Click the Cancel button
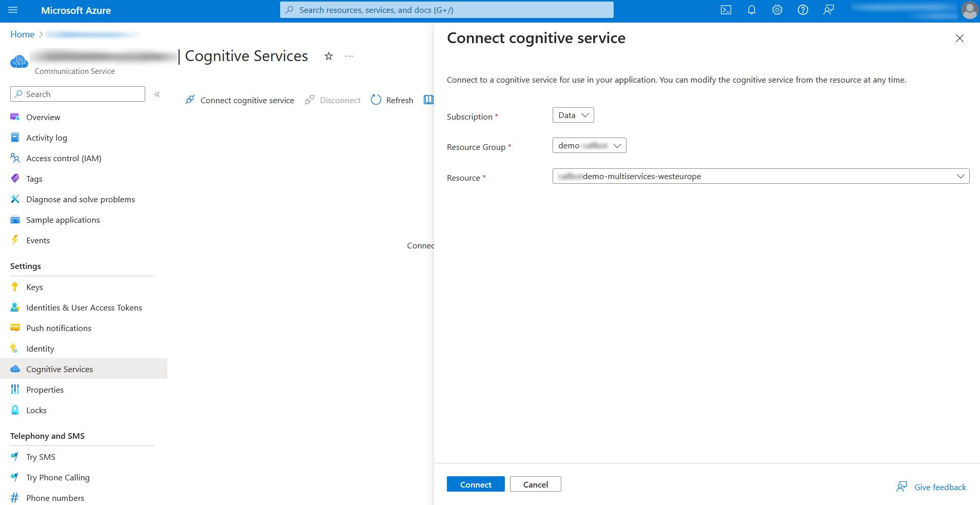Image resolution: width=980 pixels, height=505 pixels. [536, 484]
